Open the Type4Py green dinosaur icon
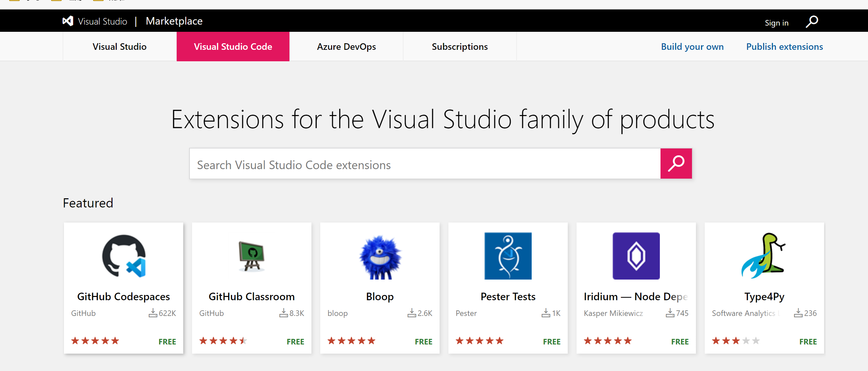Viewport: 868px width, 371px height. [764, 256]
